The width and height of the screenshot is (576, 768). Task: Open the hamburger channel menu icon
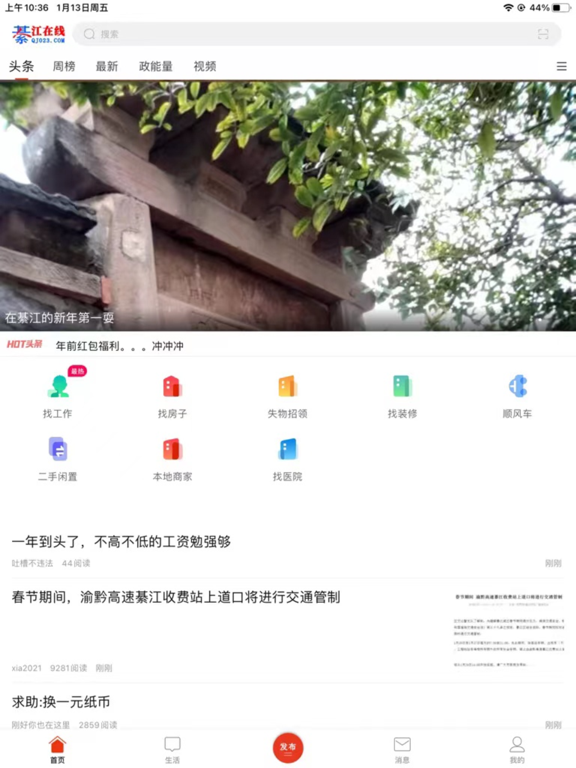pos(562,67)
